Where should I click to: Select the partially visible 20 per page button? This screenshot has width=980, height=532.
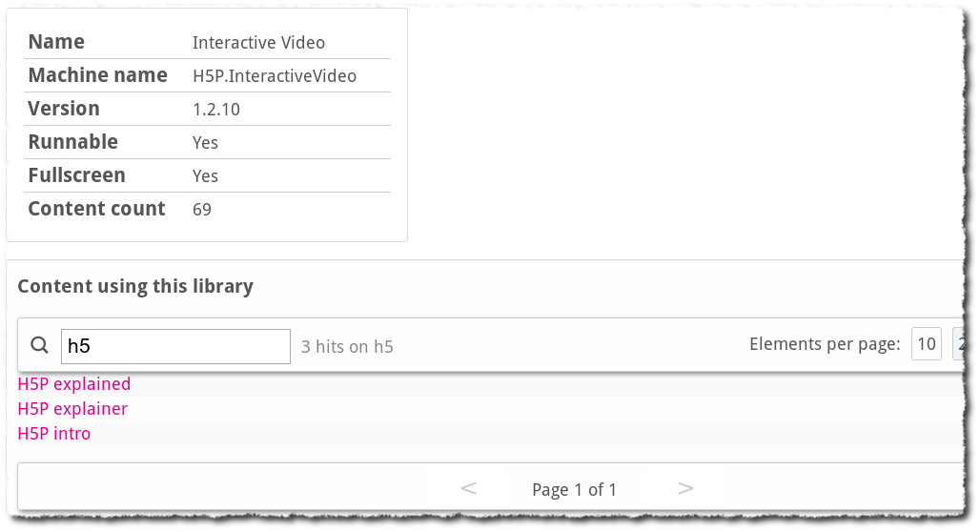(959, 344)
